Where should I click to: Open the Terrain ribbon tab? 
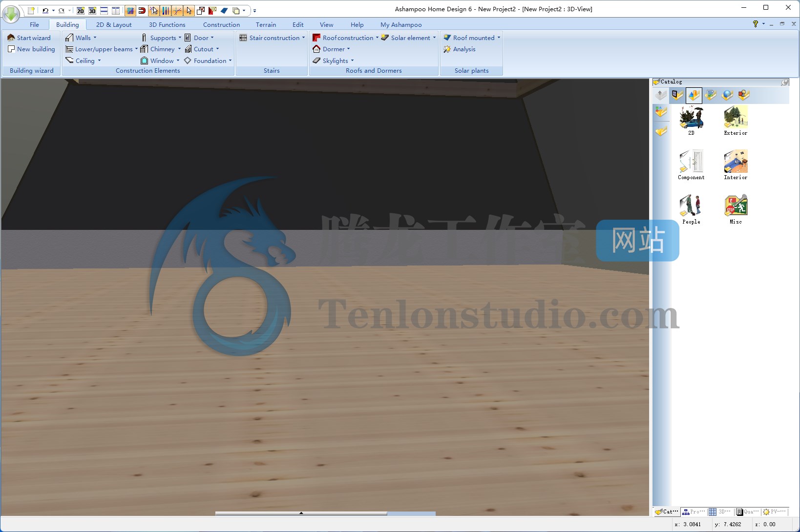coord(266,24)
